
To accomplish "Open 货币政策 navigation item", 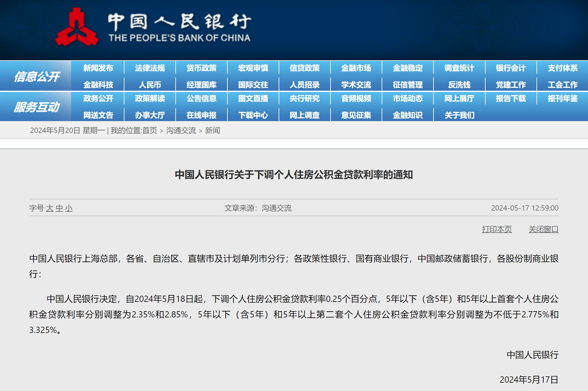I will point(201,68).
